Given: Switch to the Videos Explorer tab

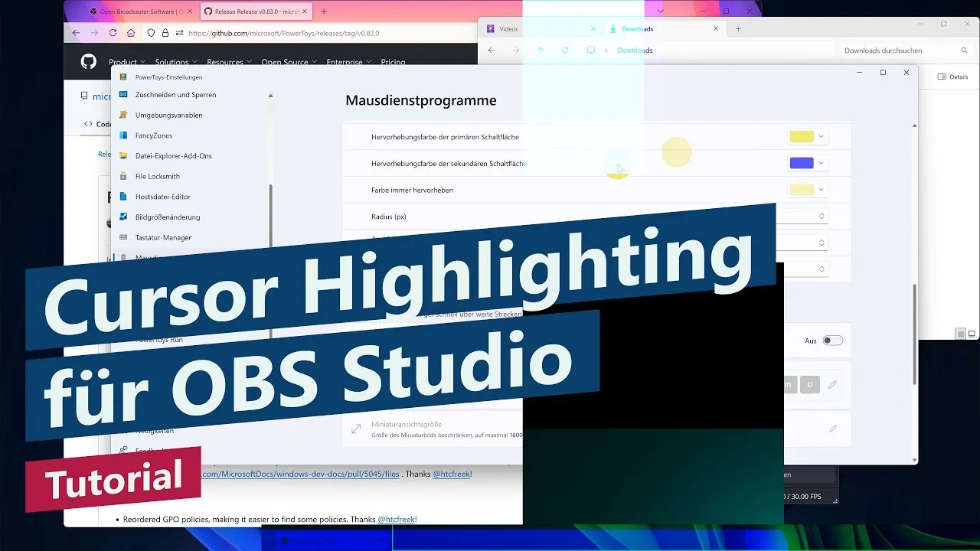Looking at the screenshot, I should [x=541, y=29].
